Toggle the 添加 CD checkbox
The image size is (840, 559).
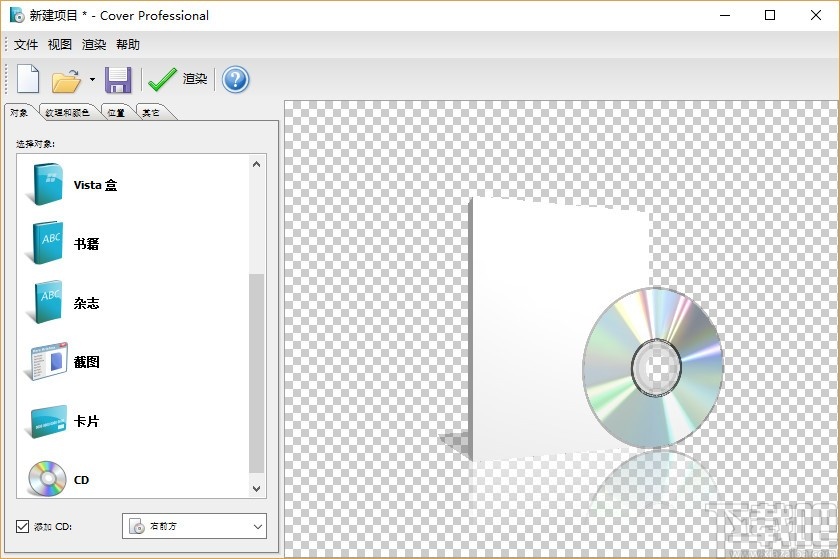(x=22, y=526)
